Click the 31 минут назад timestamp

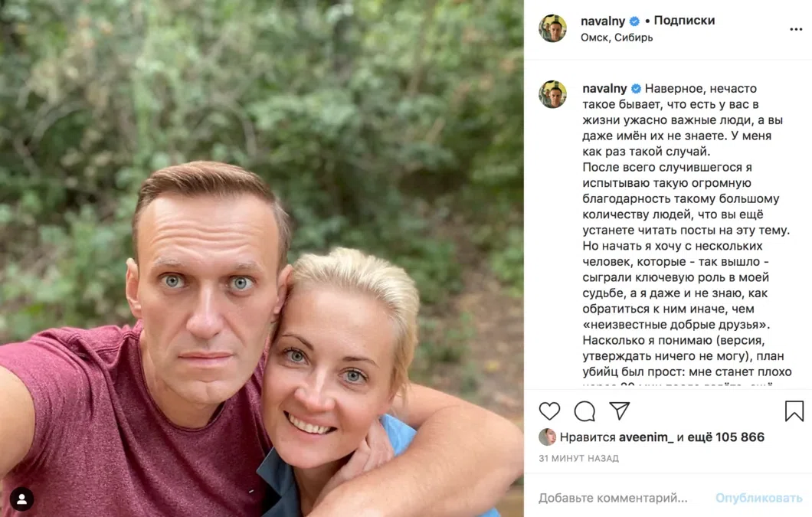[578, 458]
